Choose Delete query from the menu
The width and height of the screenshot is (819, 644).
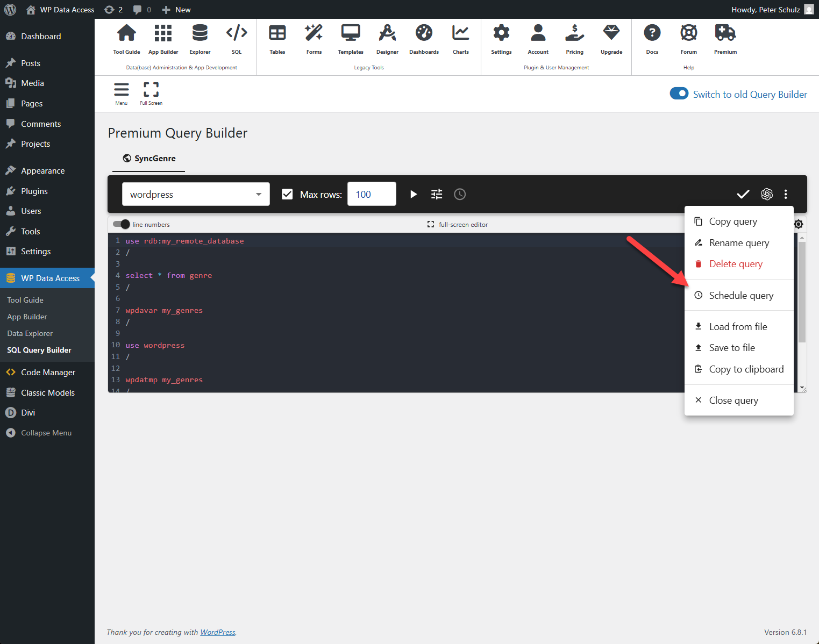coord(739,264)
